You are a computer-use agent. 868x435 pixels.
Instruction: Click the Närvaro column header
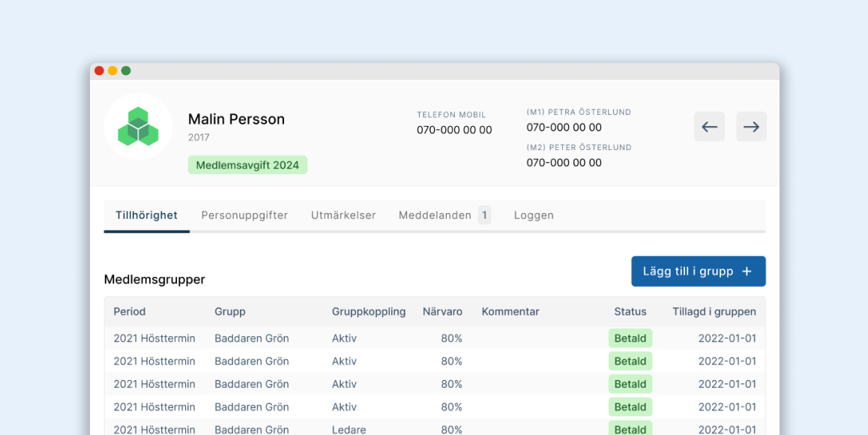click(x=442, y=311)
